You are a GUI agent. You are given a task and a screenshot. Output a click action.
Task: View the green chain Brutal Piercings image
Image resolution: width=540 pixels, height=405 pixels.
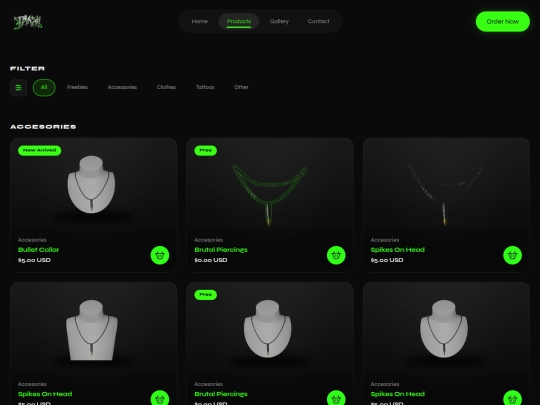click(269, 195)
